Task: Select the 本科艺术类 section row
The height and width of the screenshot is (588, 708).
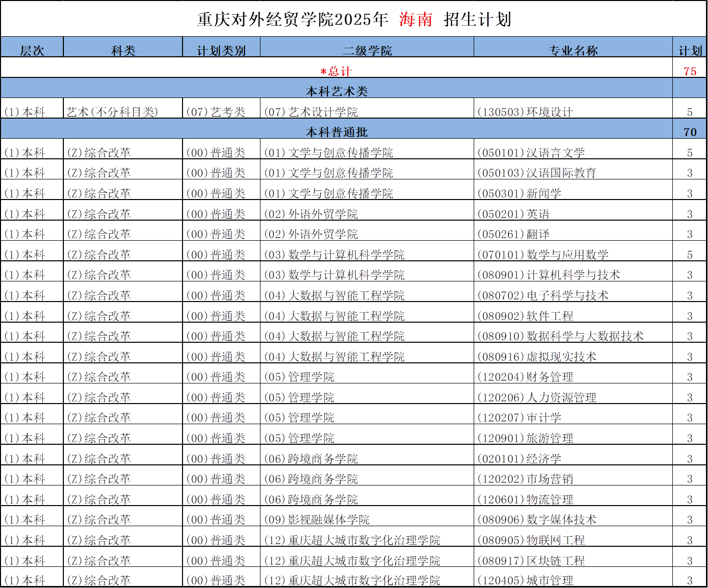Action: point(336,91)
